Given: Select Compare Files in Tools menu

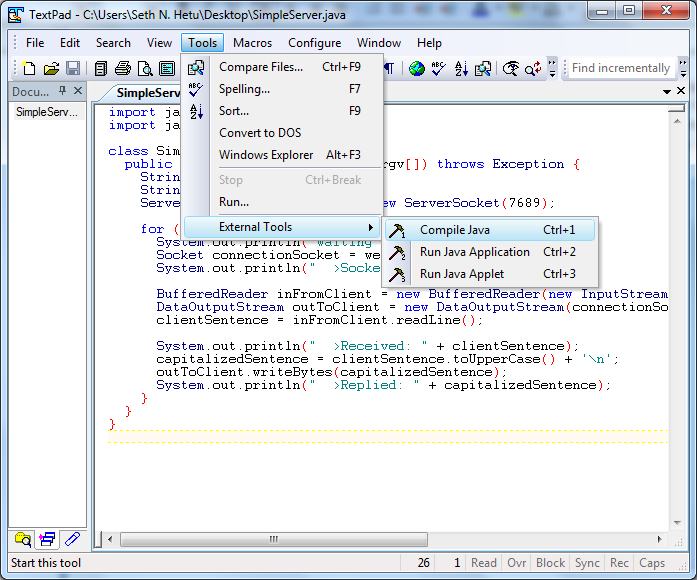Looking at the screenshot, I should (x=260, y=67).
